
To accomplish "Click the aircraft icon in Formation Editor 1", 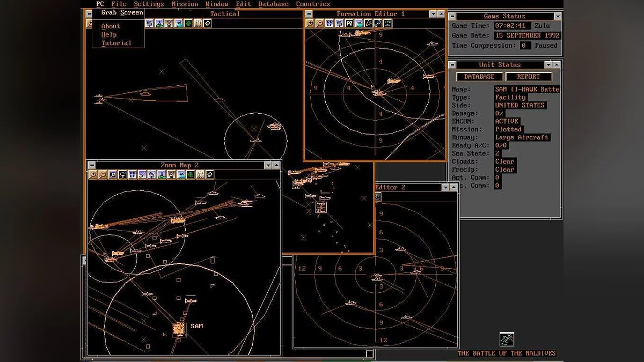I will (x=358, y=24).
